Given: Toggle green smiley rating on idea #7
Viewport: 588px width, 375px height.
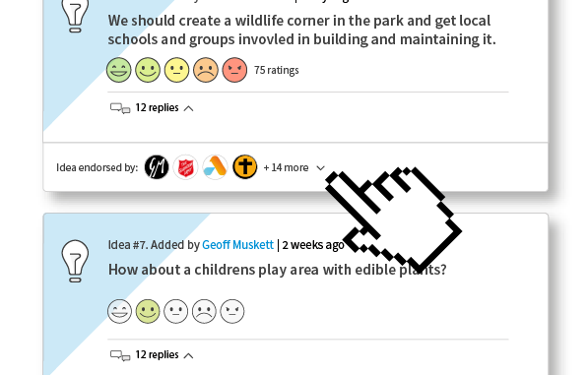Looking at the screenshot, I should click(x=148, y=311).
